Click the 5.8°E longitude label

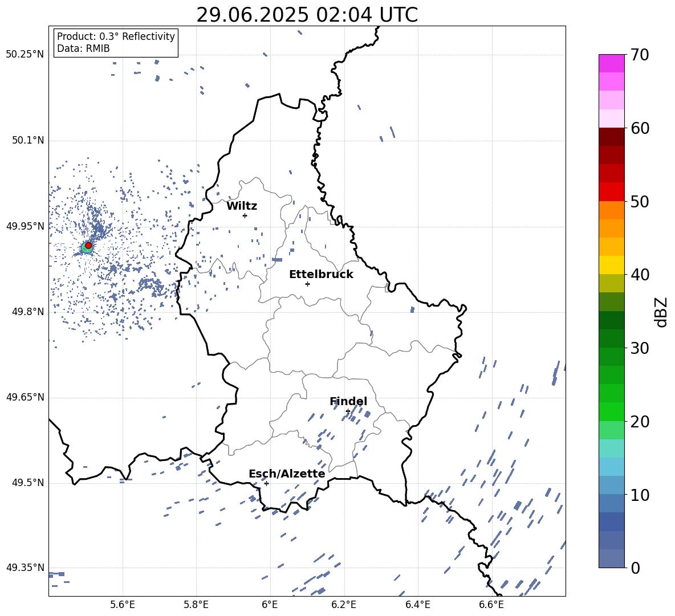[x=196, y=605]
